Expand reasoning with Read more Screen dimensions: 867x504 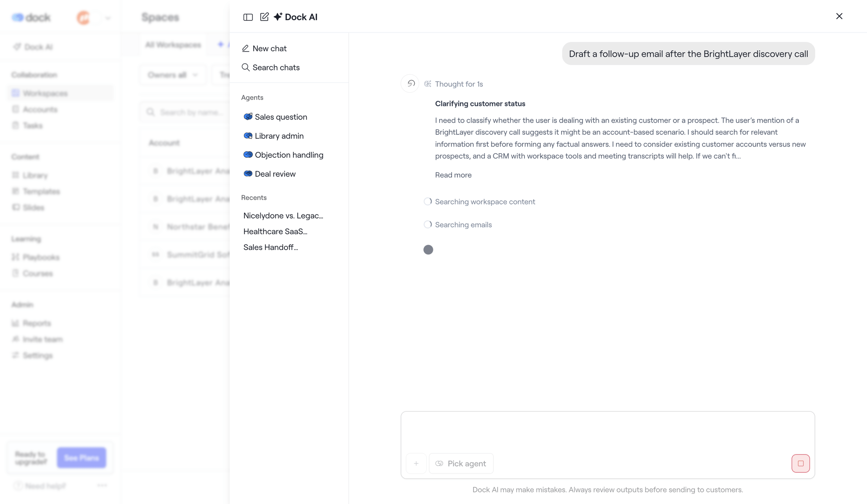(x=453, y=175)
